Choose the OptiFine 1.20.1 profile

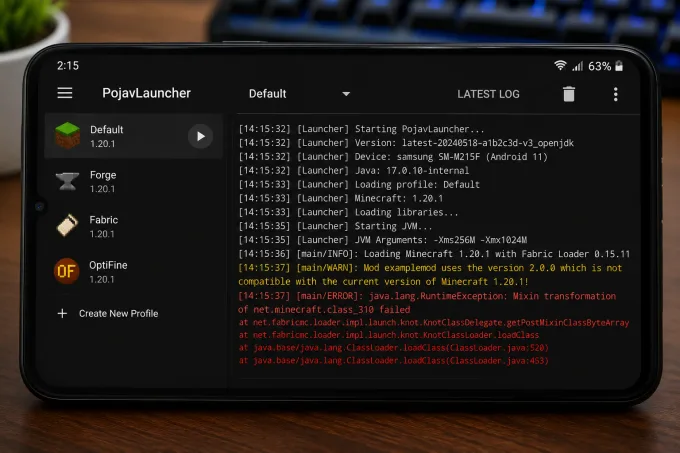(x=134, y=272)
